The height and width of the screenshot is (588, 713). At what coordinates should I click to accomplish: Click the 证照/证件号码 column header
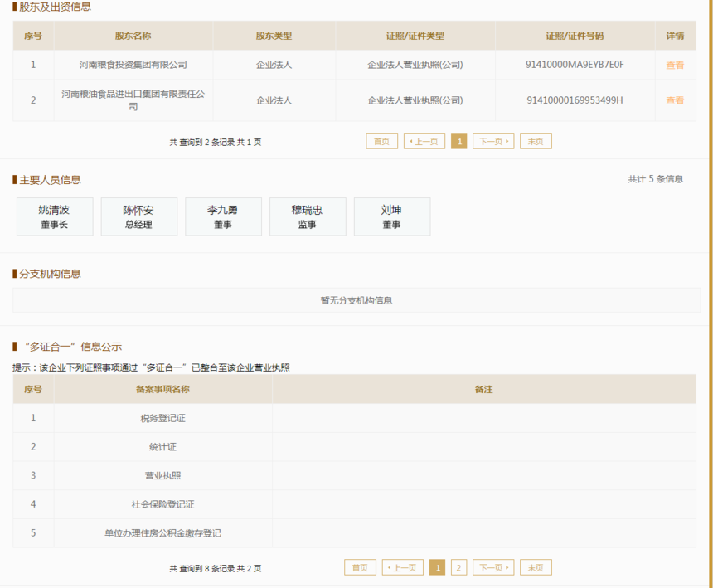(x=575, y=36)
